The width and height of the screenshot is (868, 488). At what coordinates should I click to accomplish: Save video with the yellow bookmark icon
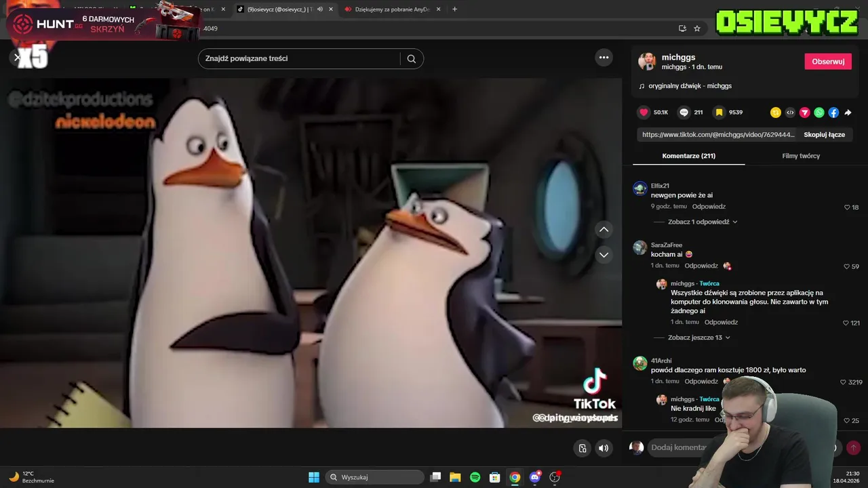(719, 113)
